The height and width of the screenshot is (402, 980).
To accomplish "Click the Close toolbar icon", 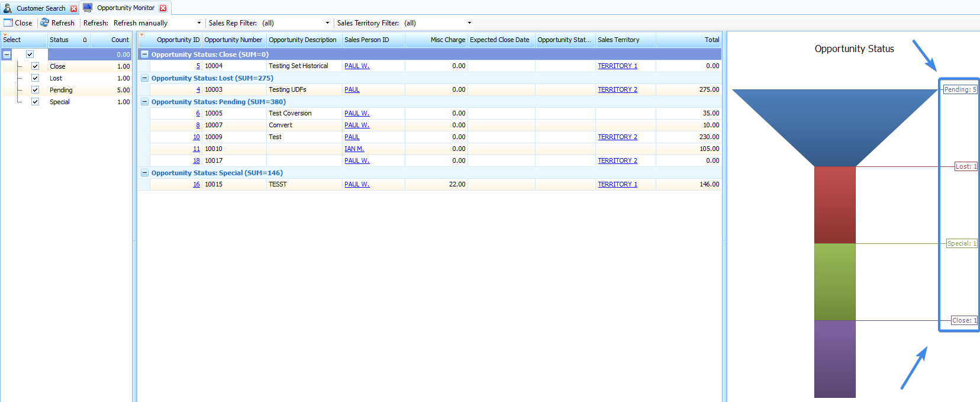I will (x=8, y=23).
